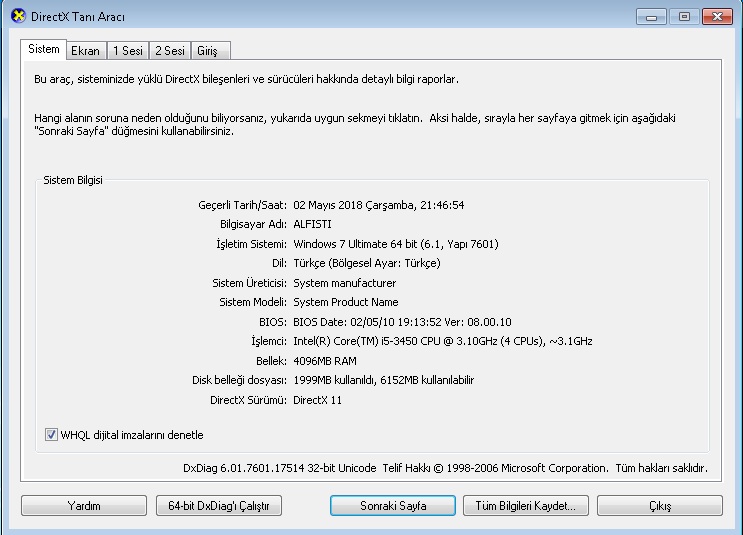The image size is (743, 535).
Task: Toggle WHQL dijital imzalarını denetle checkbox
Action: tap(52, 435)
